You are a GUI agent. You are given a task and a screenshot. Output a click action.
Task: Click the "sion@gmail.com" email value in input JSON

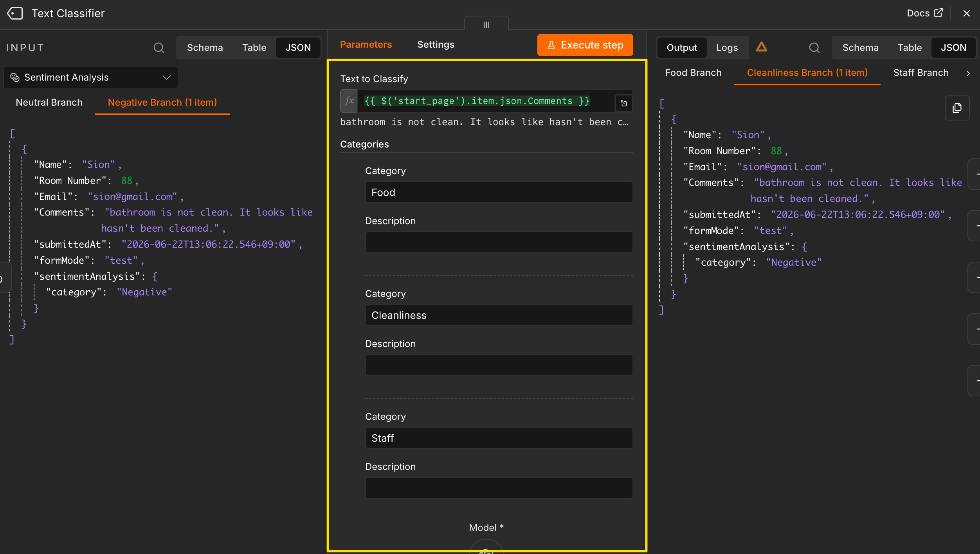click(132, 197)
